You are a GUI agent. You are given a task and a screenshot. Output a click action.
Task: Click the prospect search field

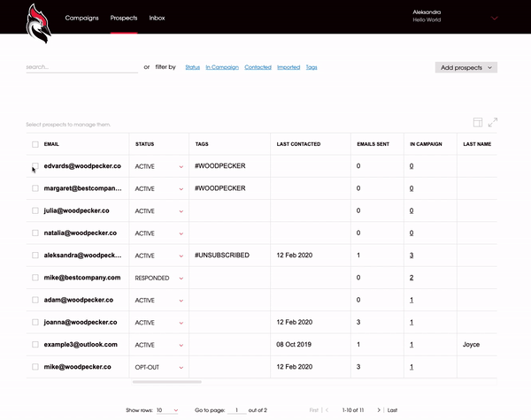pos(80,67)
